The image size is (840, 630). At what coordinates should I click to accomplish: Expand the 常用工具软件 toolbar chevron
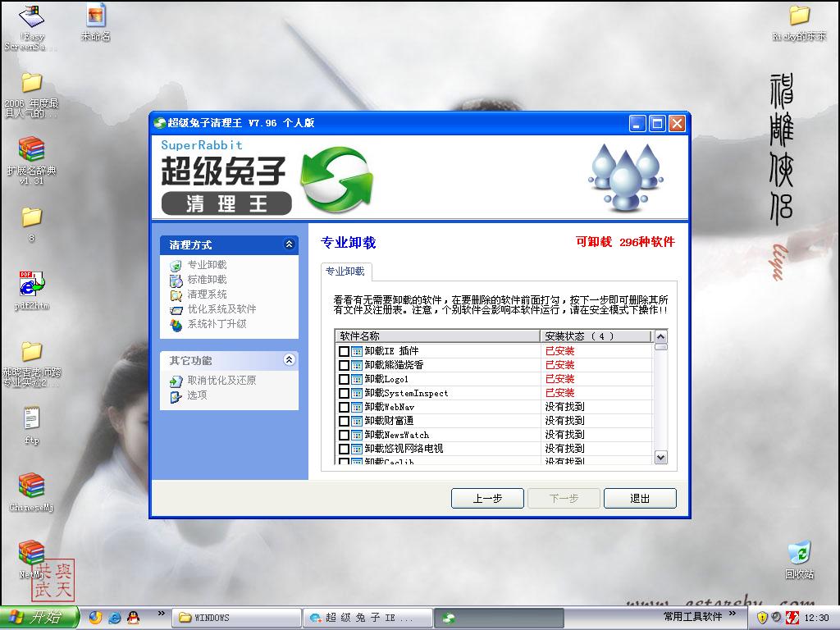[733, 614]
